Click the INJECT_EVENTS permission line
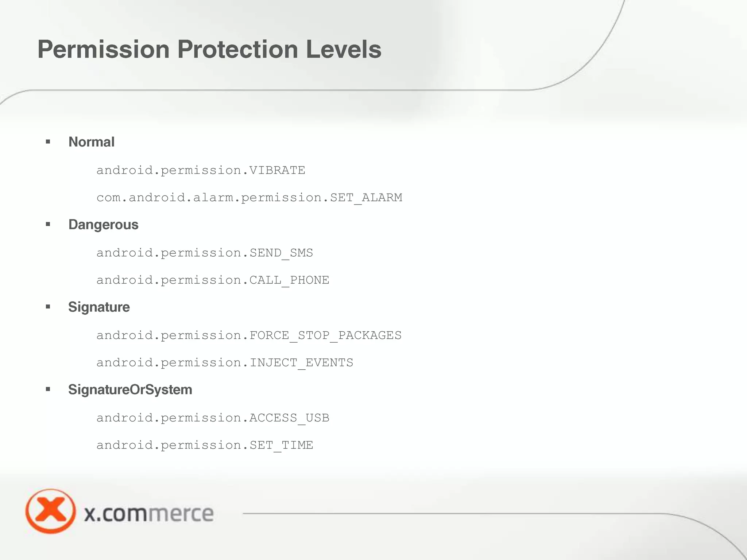Screen dimensions: 747x560 (x=225, y=363)
